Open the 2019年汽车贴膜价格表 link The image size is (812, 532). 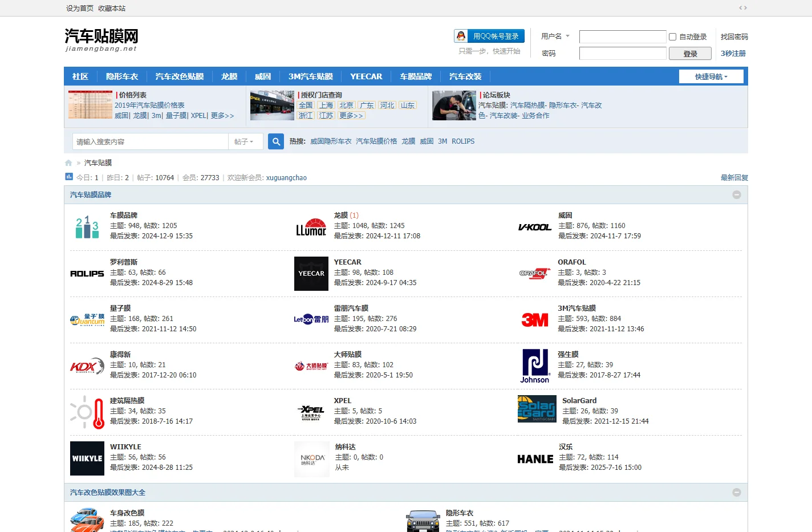coord(149,105)
